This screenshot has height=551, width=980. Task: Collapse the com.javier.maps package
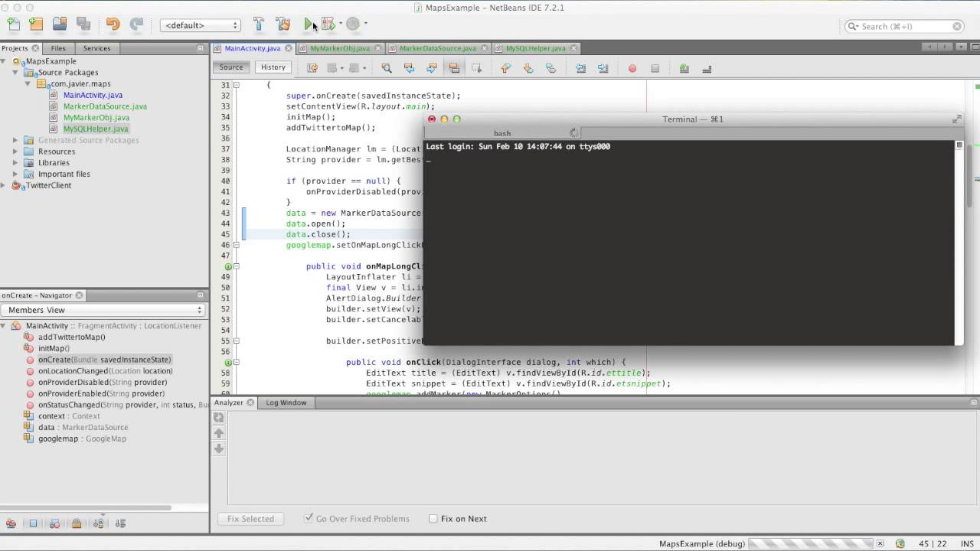28,83
